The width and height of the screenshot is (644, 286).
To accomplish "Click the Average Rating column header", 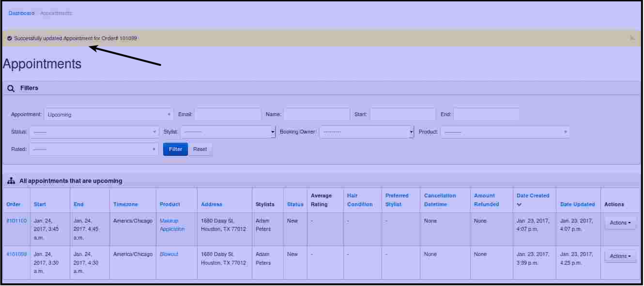I will (322, 200).
